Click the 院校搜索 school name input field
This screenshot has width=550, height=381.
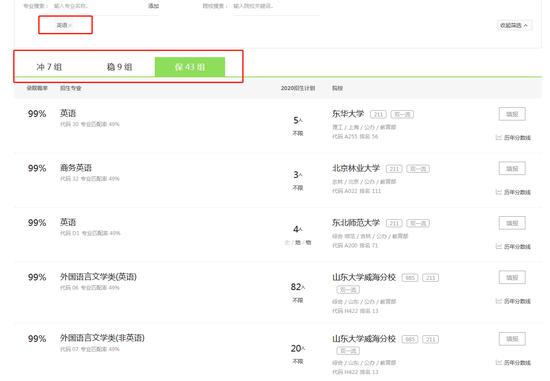(276, 6)
